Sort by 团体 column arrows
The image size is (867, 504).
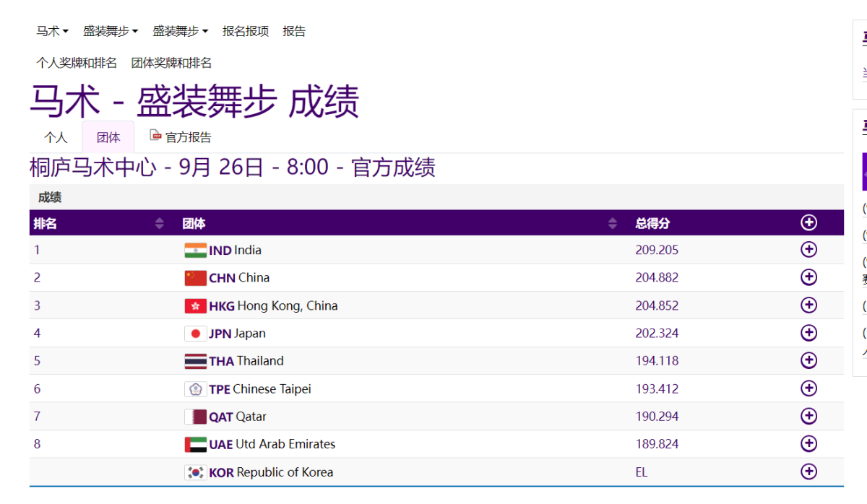click(613, 224)
